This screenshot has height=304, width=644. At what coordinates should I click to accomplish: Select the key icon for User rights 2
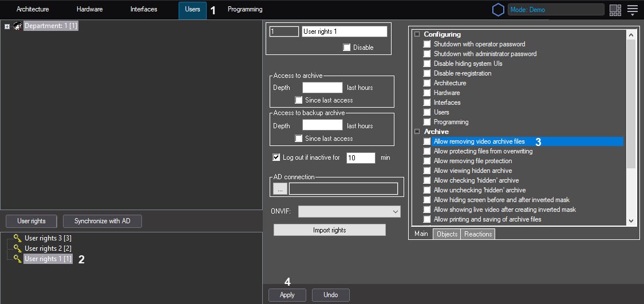[18, 248]
